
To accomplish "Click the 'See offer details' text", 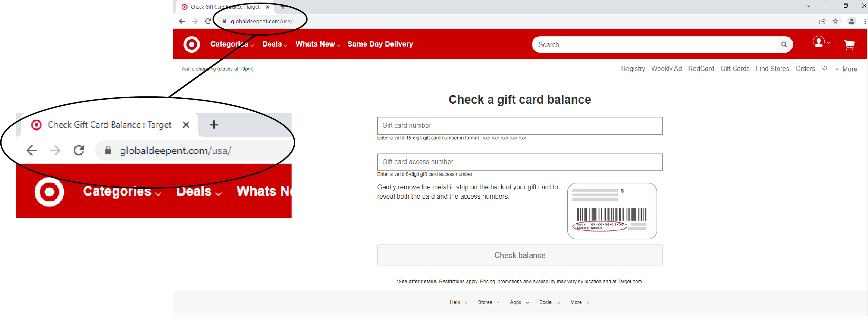I will (418, 282).
